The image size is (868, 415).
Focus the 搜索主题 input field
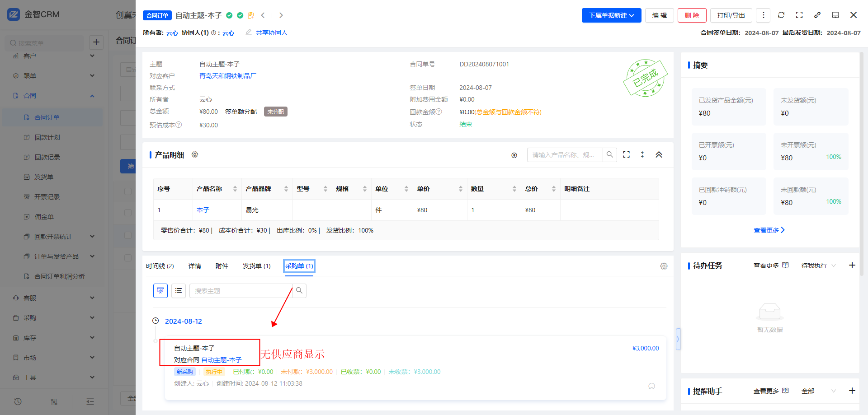point(241,291)
